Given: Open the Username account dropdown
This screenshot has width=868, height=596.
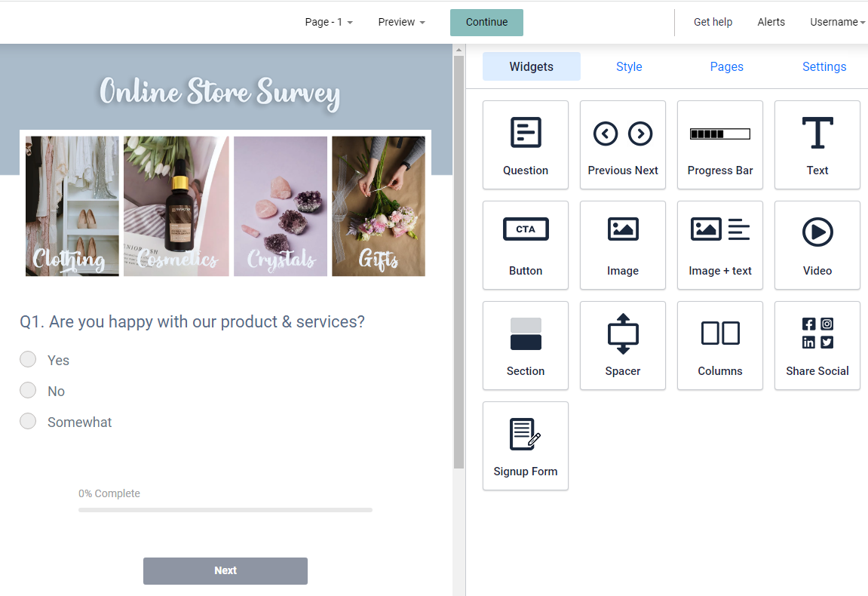Looking at the screenshot, I should click(x=837, y=22).
